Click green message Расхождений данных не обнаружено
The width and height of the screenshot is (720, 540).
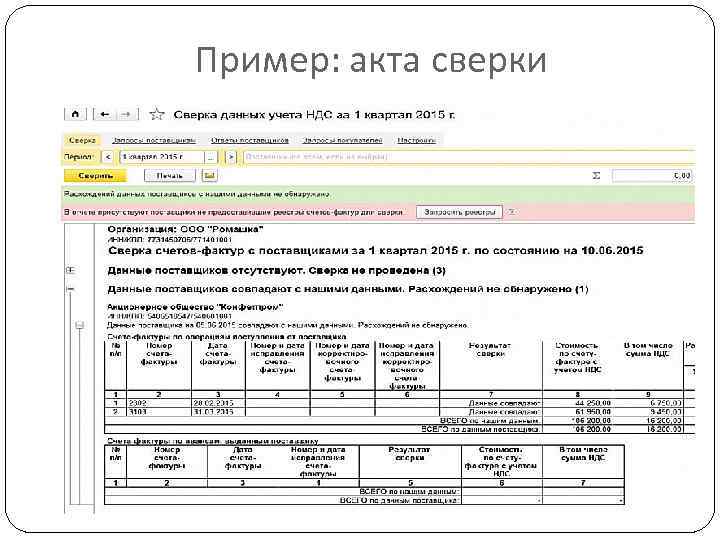197,194
